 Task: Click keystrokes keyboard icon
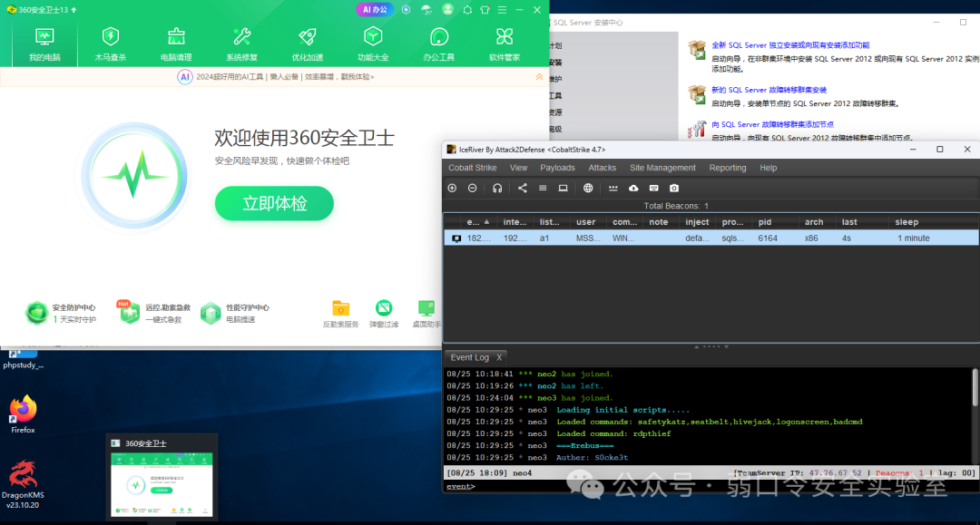click(653, 188)
